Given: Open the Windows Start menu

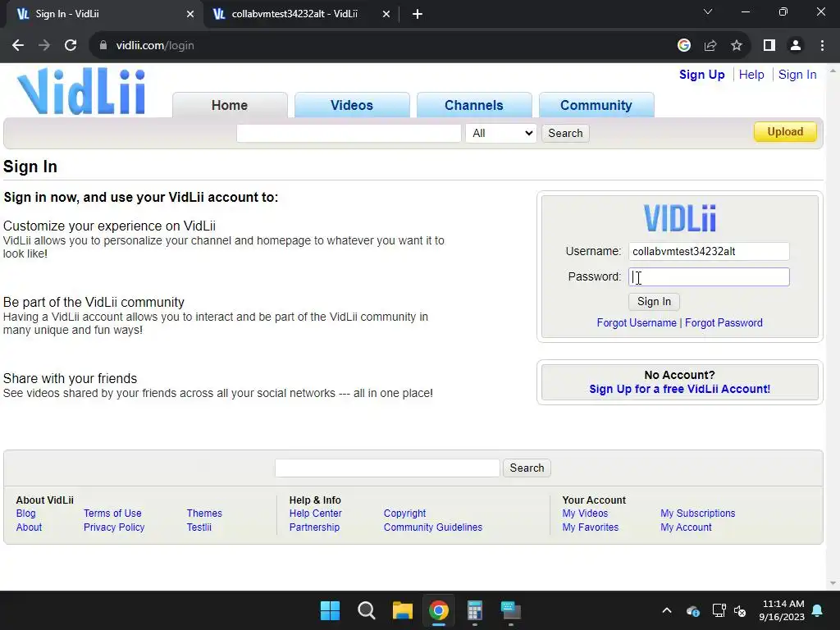Looking at the screenshot, I should tap(330, 610).
